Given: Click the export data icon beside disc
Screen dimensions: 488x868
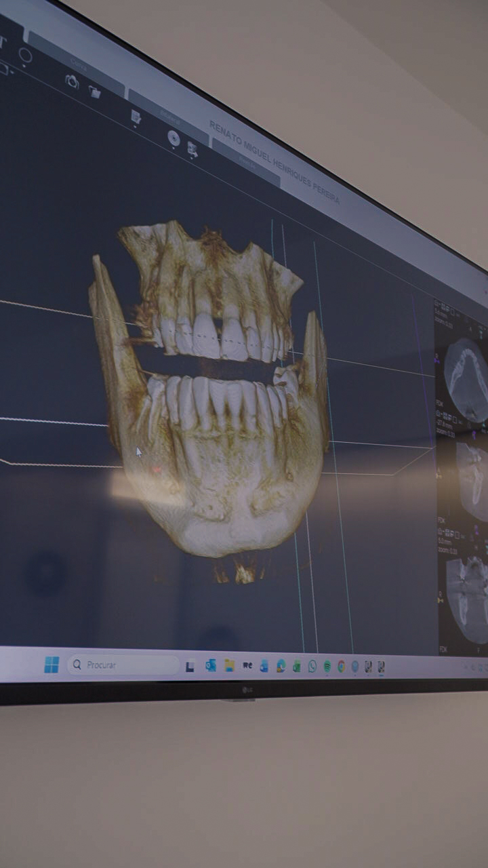Looking at the screenshot, I should tap(192, 149).
